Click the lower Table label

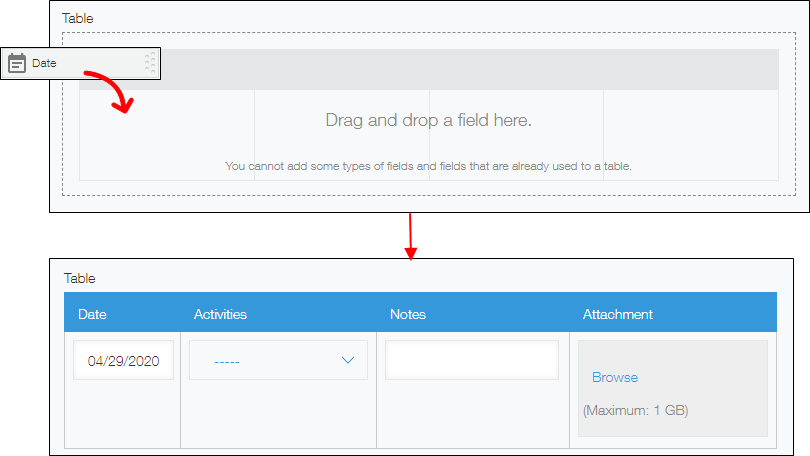pyautogui.click(x=80, y=278)
